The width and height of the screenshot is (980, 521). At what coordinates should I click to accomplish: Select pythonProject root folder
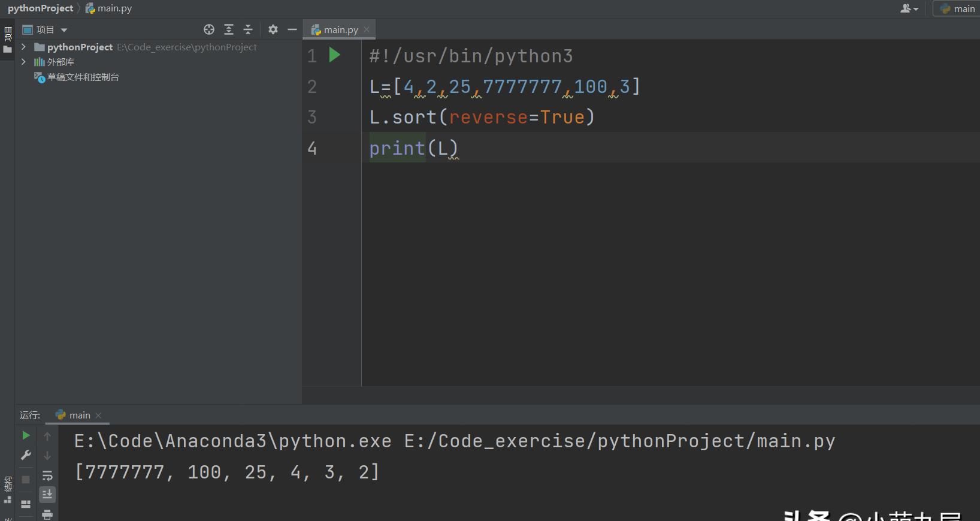pyautogui.click(x=80, y=47)
